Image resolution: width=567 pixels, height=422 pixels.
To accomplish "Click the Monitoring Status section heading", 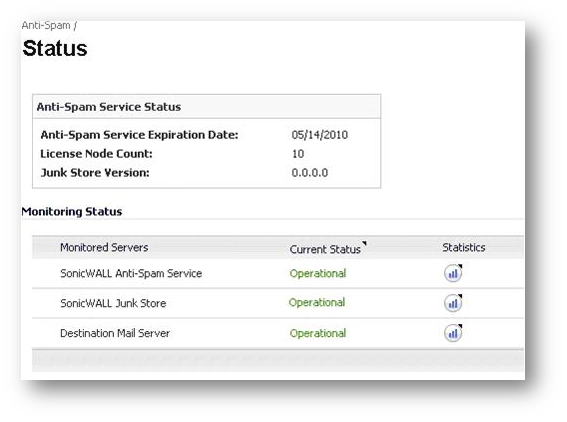I will pos(72,211).
